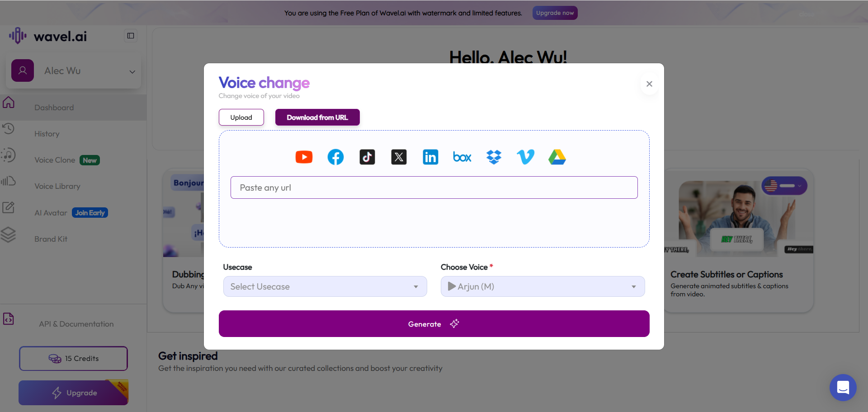Click the Generate button
The height and width of the screenshot is (412, 868).
[x=434, y=324]
